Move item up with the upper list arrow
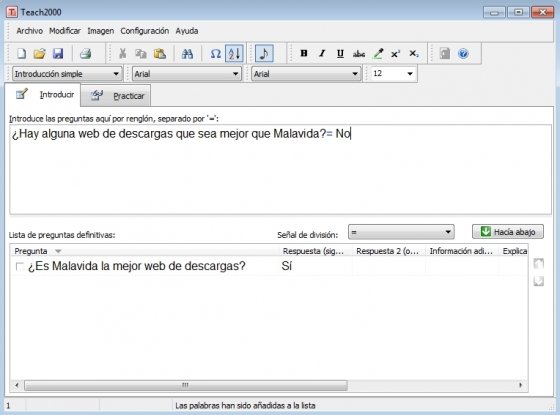Viewport: 560px width, 415px height. point(539,264)
